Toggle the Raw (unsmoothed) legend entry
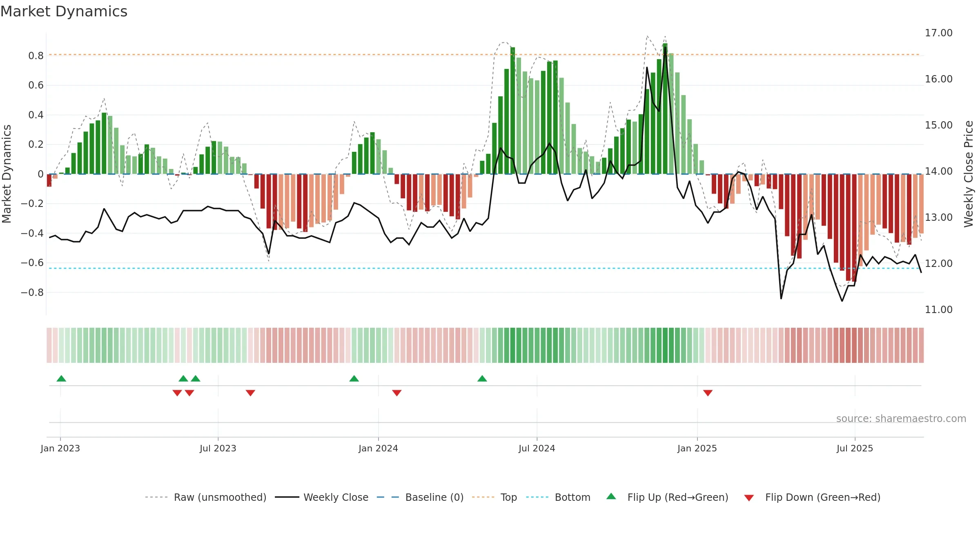The width and height of the screenshot is (980, 551). tap(205, 497)
